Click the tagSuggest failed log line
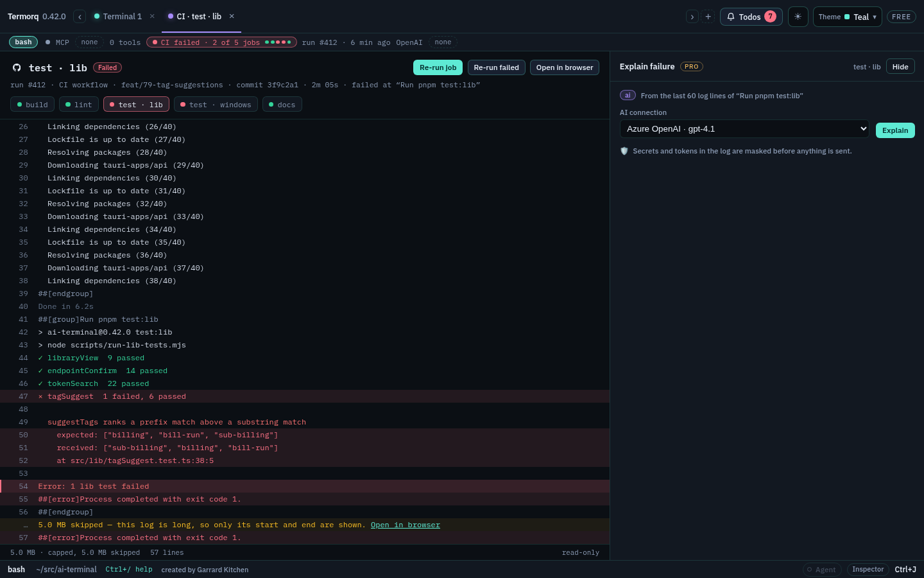The height and width of the screenshot is (578, 924). [305, 396]
